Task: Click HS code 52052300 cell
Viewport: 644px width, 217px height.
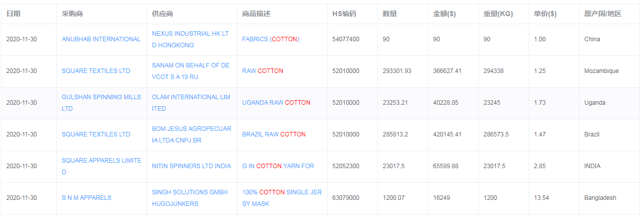Action: [346, 166]
